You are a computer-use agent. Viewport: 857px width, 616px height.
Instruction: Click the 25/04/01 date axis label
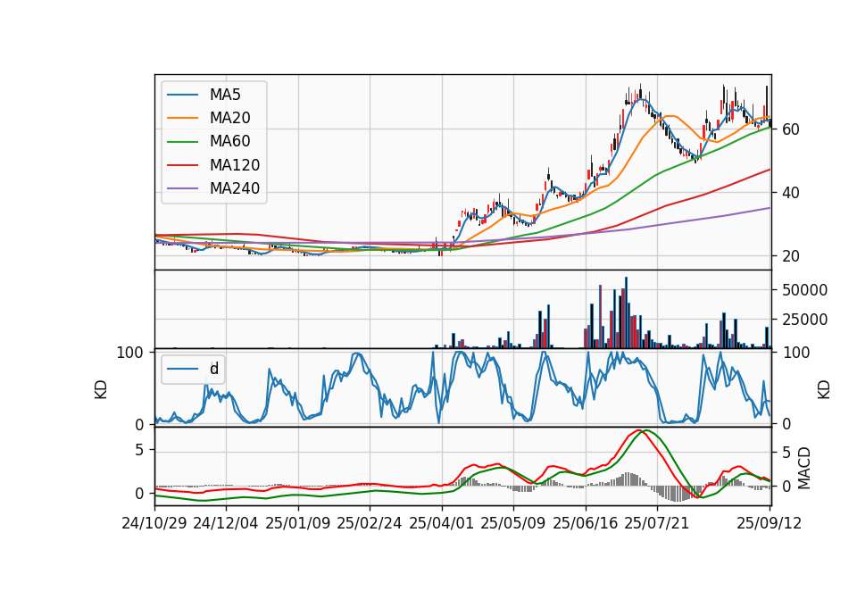click(x=442, y=523)
